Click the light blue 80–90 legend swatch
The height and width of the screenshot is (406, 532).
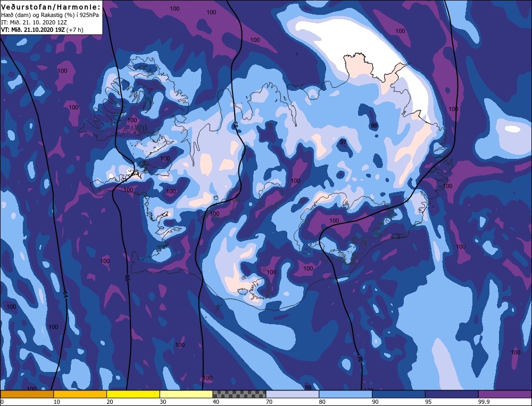click(345, 394)
